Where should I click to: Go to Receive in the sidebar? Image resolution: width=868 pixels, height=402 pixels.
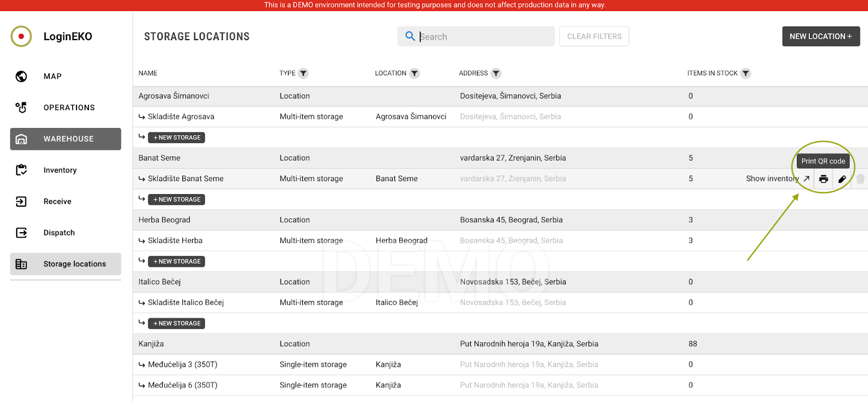coord(57,201)
